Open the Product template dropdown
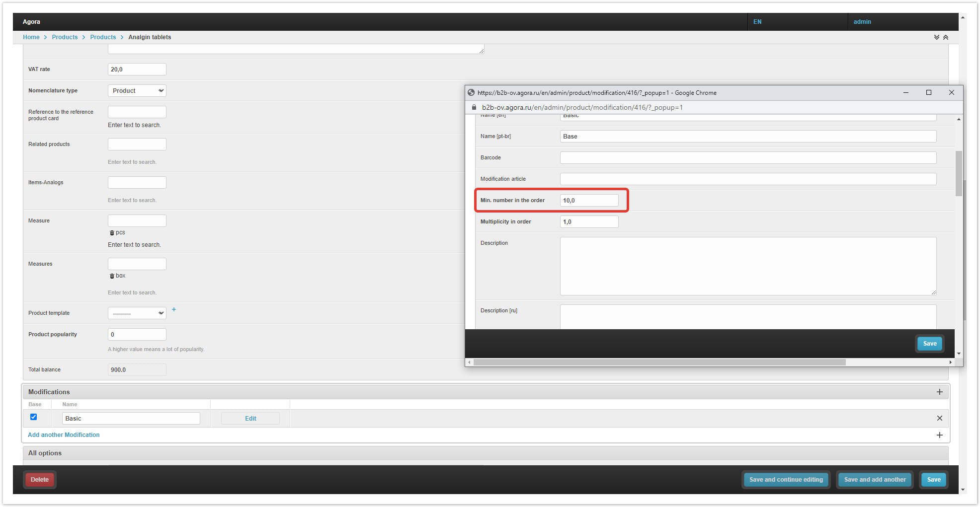This screenshot has width=980, height=507. 137,313
